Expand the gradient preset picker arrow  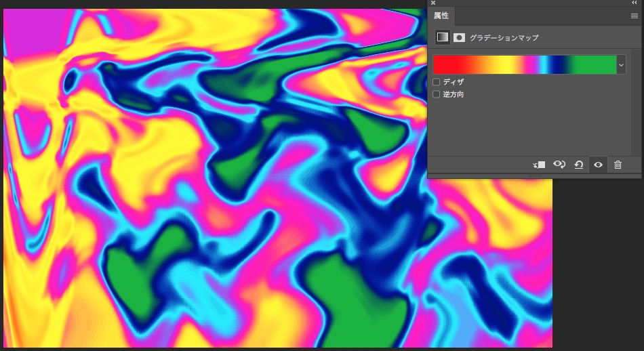[x=621, y=65]
